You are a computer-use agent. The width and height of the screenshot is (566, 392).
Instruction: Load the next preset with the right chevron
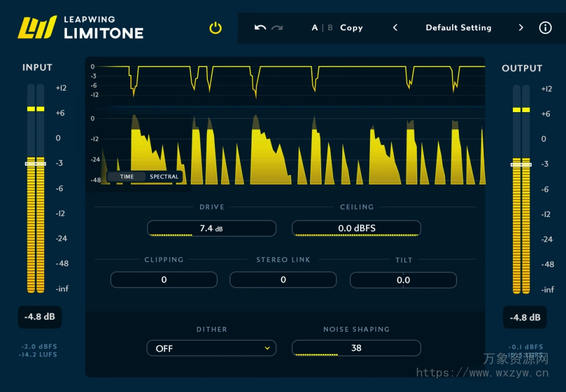click(521, 28)
